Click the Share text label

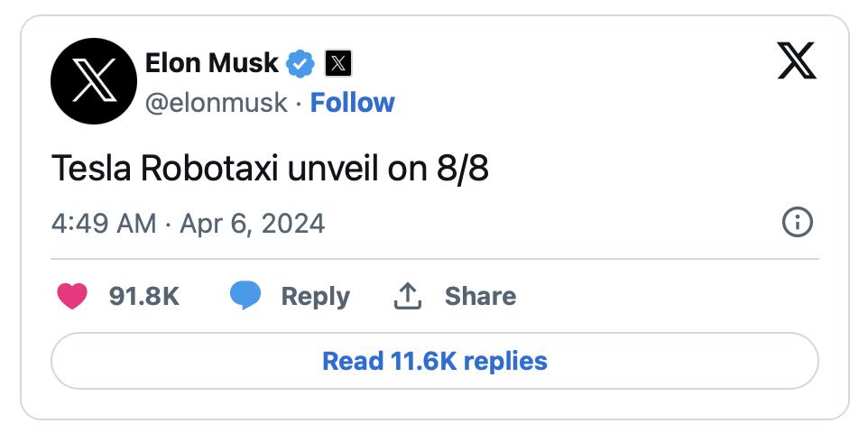click(x=480, y=296)
